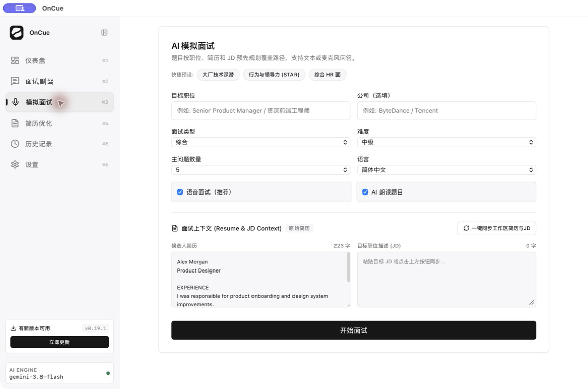Click the document icon beside 面试上下文
This screenshot has width=588, height=389.
pos(175,228)
